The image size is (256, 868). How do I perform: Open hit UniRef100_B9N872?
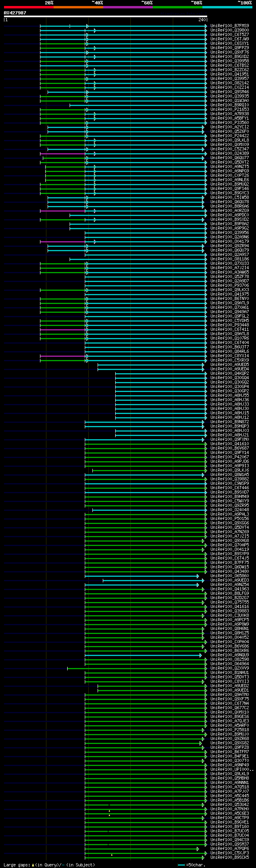pyautogui.click(x=230, y=422)
